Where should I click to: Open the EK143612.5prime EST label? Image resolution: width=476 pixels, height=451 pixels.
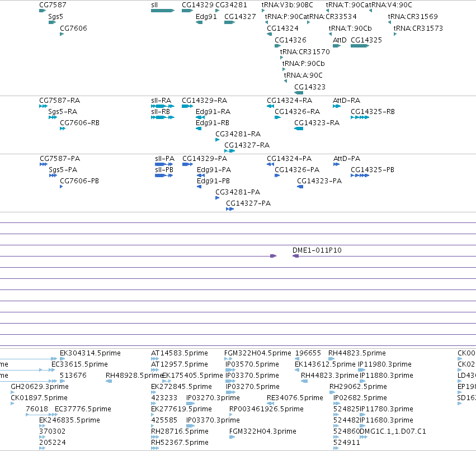click(x=325, y=364)
